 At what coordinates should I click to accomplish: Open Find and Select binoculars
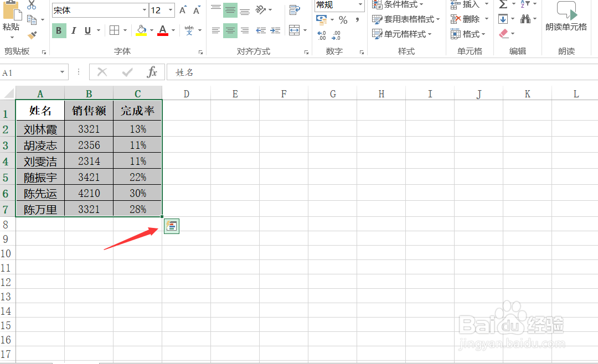coord(525,19)
